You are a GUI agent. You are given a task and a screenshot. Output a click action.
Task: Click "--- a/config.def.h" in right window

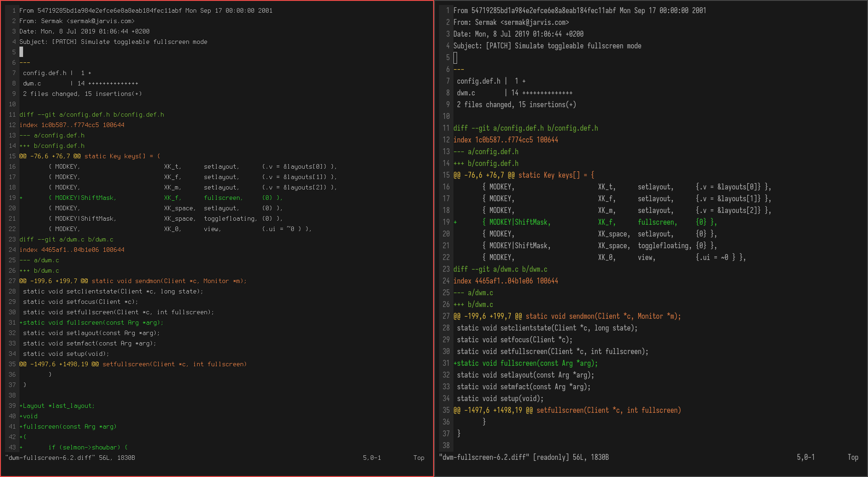[486, 151]
